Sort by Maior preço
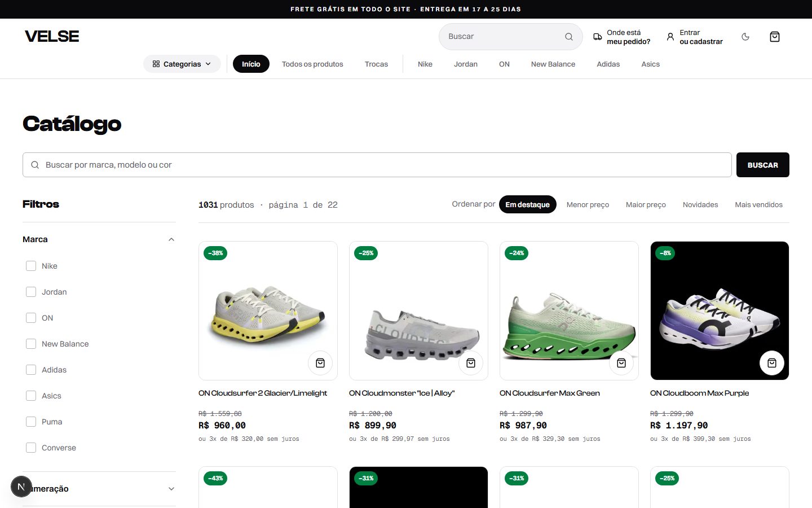Viewport: 812px width, 508px height. tap(646, 204)
